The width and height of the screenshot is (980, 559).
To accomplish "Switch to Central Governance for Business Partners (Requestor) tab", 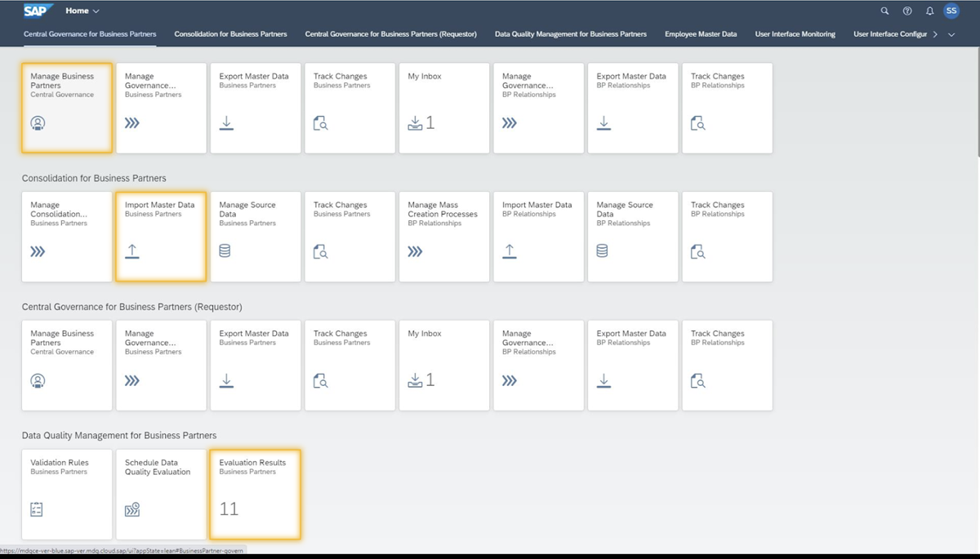I will [x=391, y=34].
